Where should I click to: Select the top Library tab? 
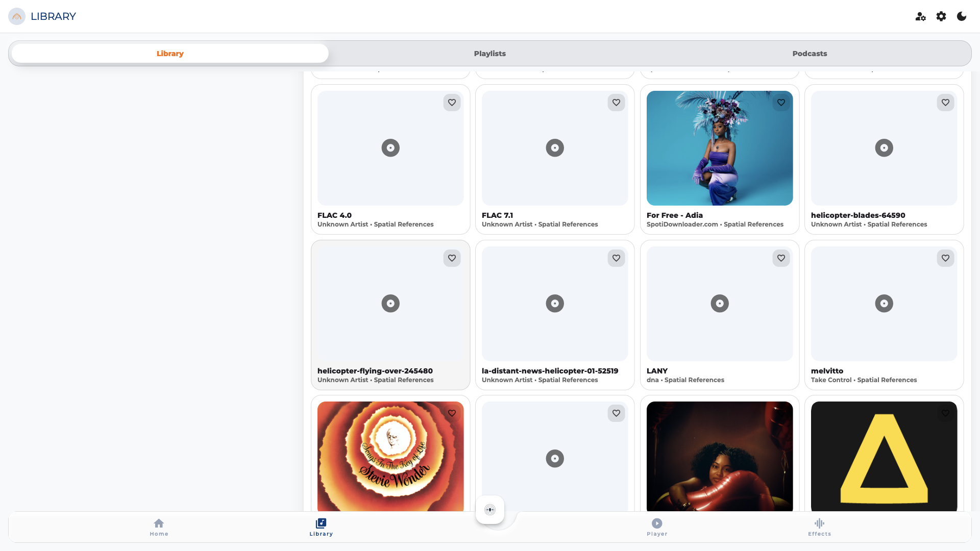(170, 54)
